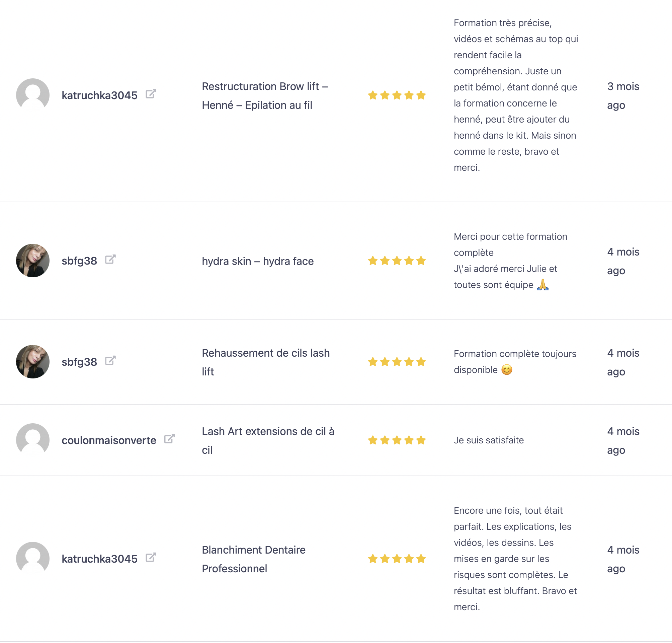Open the hydra skin – hydra face course
The height and width of the screenshot is (643, 672).
(258, 261)
